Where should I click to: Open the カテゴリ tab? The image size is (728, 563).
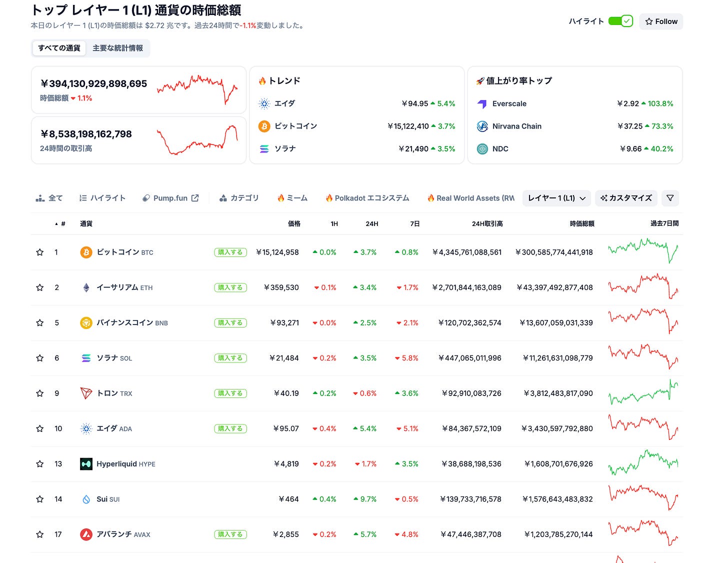(239, 198)
